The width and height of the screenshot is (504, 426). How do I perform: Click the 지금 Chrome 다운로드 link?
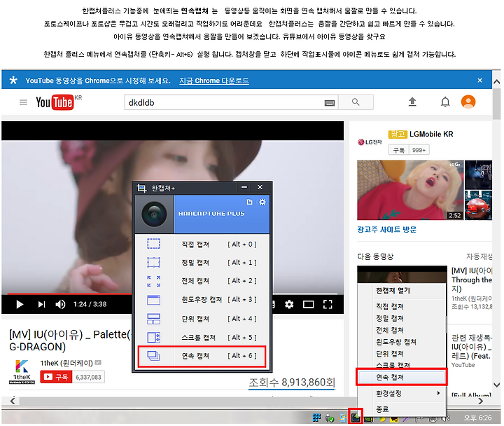(214, 81)
